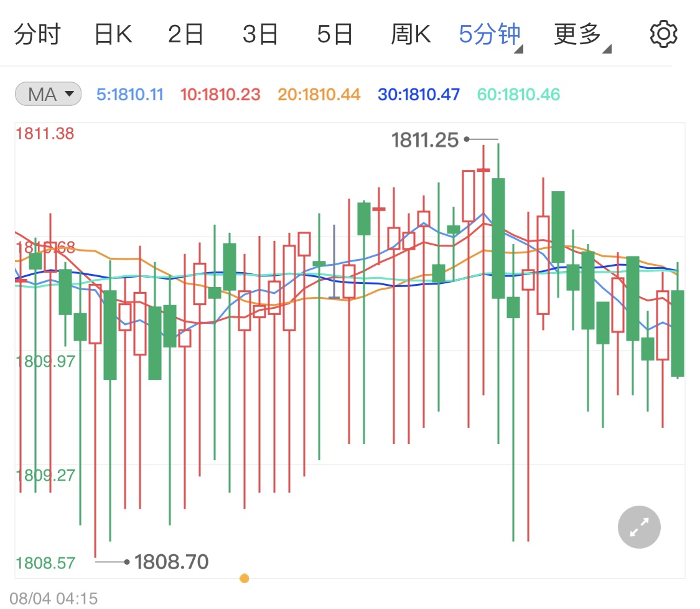Click the high price label 1811.25
The width and height of the screenshot is (700, 609).
pos(425,140)
